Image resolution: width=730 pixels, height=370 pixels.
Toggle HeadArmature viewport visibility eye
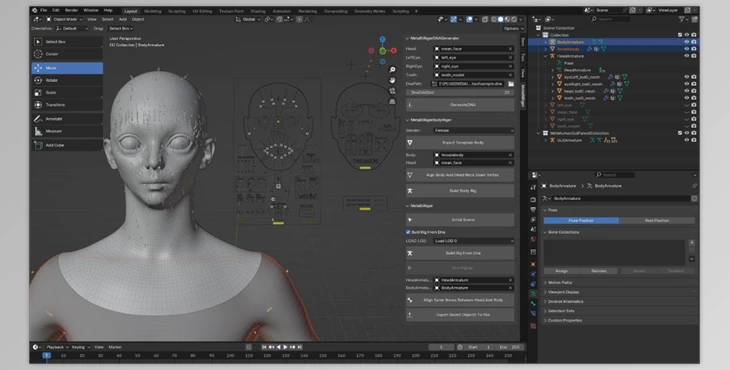pos(686,56)
